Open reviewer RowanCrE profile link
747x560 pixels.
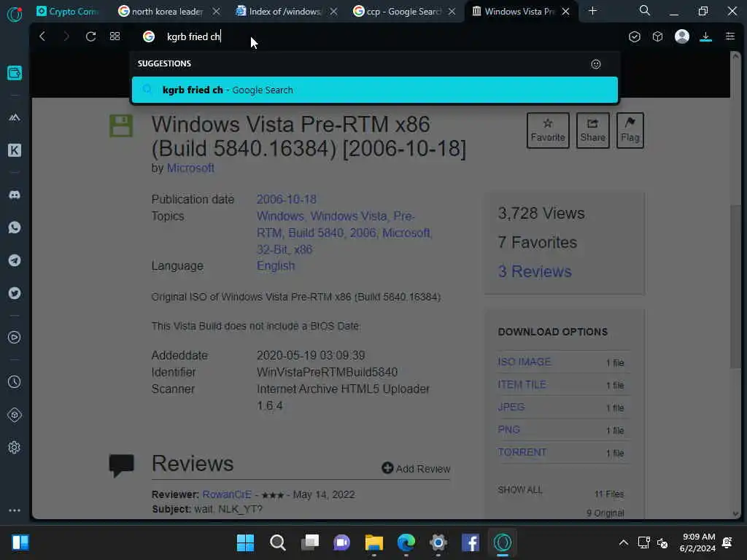click(227, 494)
